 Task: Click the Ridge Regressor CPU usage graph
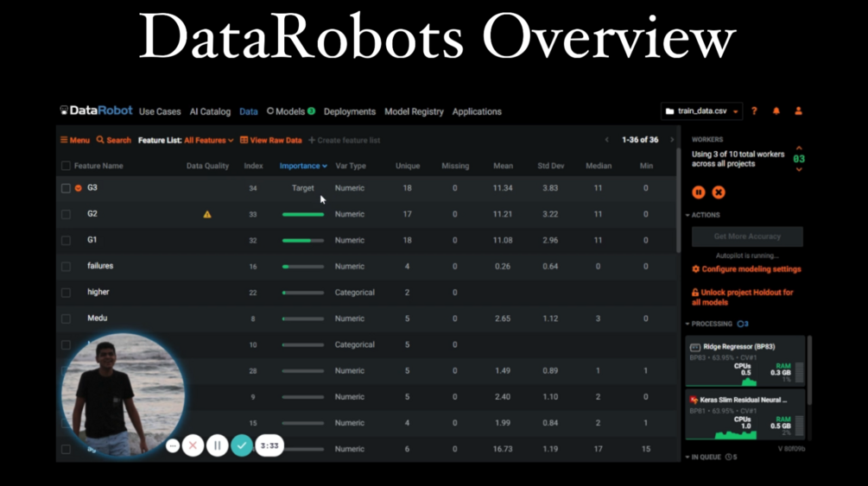point(721,382)
